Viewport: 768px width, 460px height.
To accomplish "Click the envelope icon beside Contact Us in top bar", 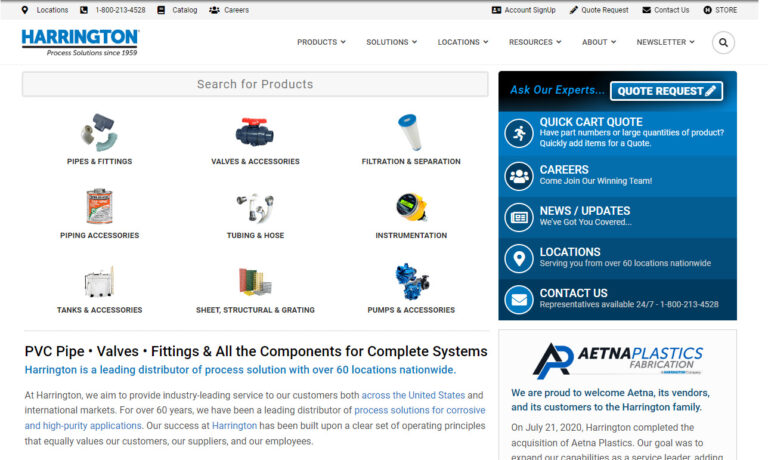I will [x=647, y=10].
